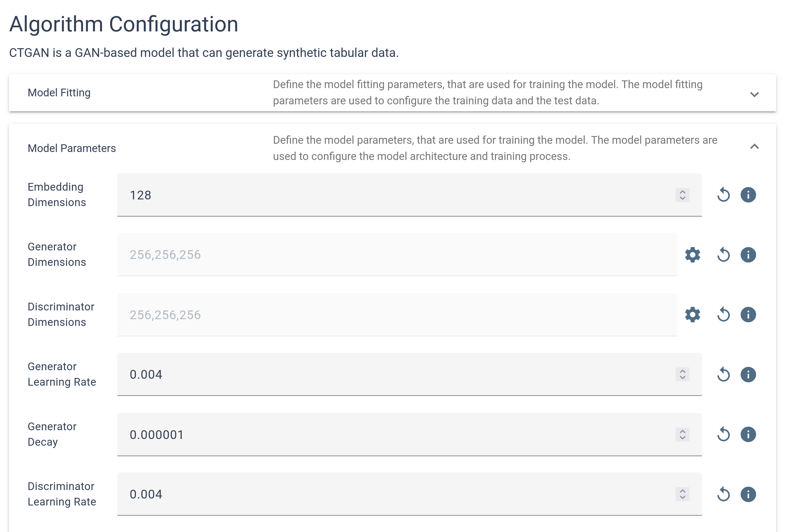Click the Algorithm Configuration heading
This screenshot has height=532, width=786.
(124, 24)
